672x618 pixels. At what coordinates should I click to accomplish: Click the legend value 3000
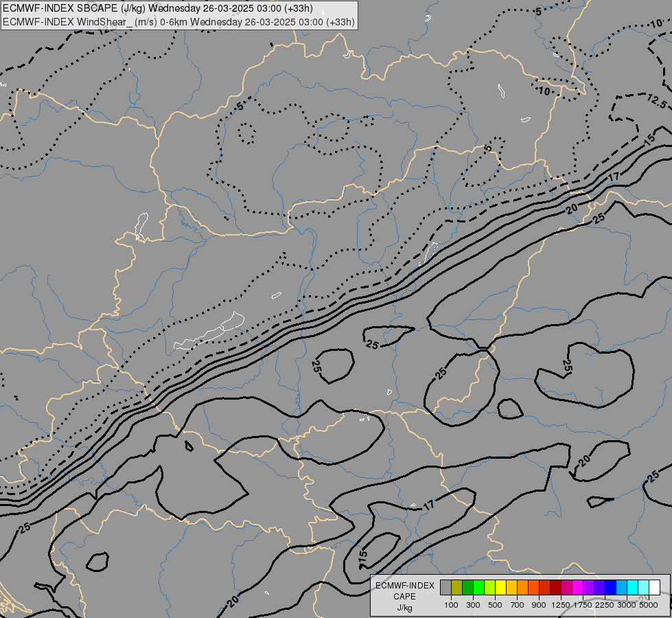(627, 605)
